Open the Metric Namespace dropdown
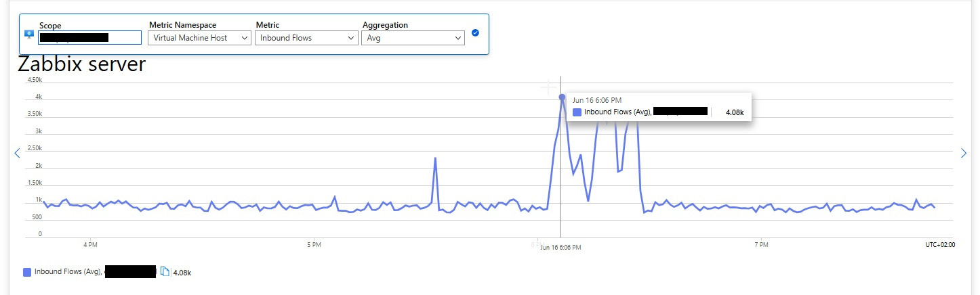Image resolution: width=980 pixels, height=295 pixels. point(200,39)
